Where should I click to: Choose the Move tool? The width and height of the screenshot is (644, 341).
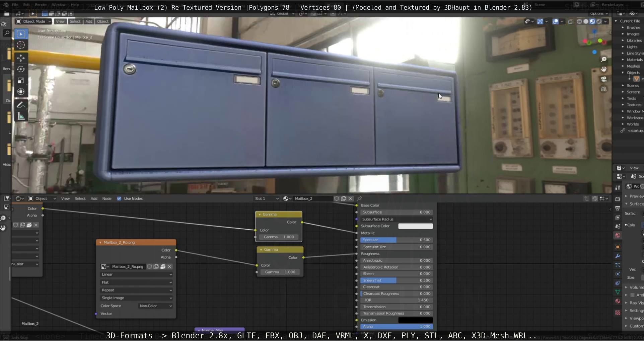pyautogui.click(x=21, y=58)
